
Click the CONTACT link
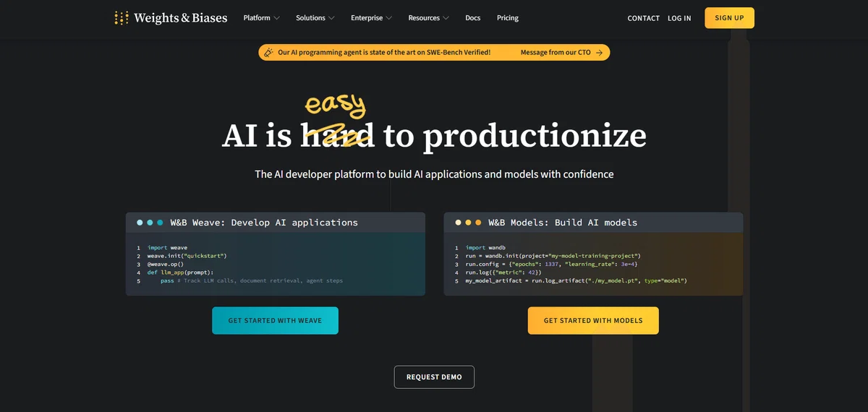click(644, 18)
